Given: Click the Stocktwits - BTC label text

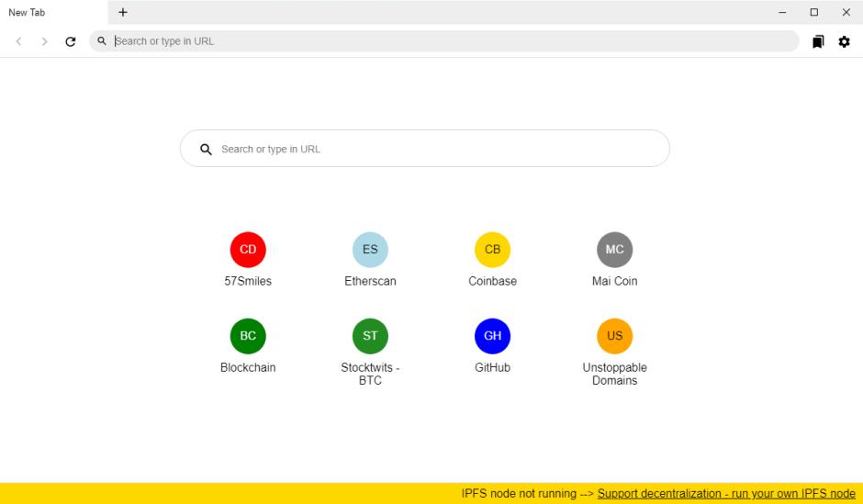Looking at the screenshot, I should pos(370,375).
